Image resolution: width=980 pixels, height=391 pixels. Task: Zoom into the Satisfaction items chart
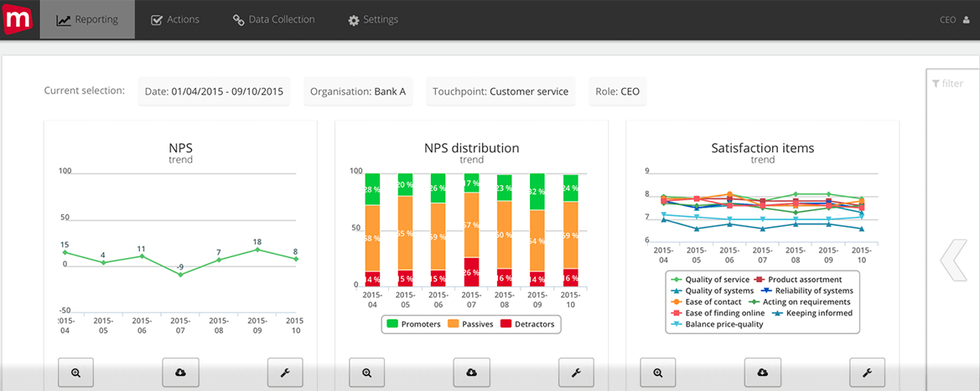[x=657, y=372]
